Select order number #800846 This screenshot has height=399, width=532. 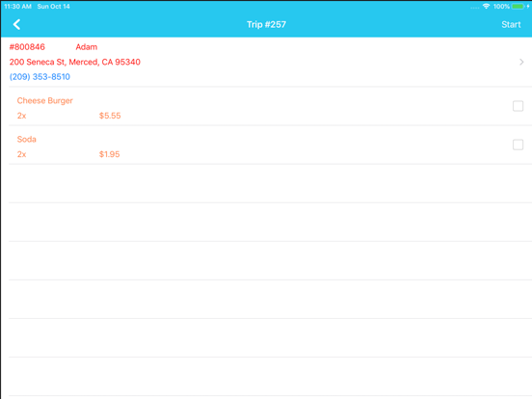point(27,47)
